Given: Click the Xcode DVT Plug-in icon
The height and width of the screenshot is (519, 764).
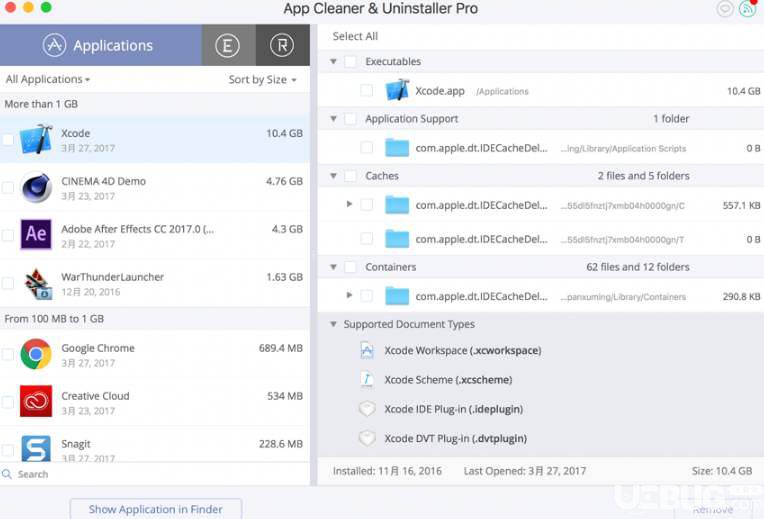Looking at the screenshot, I should click(x=367, y=438).
